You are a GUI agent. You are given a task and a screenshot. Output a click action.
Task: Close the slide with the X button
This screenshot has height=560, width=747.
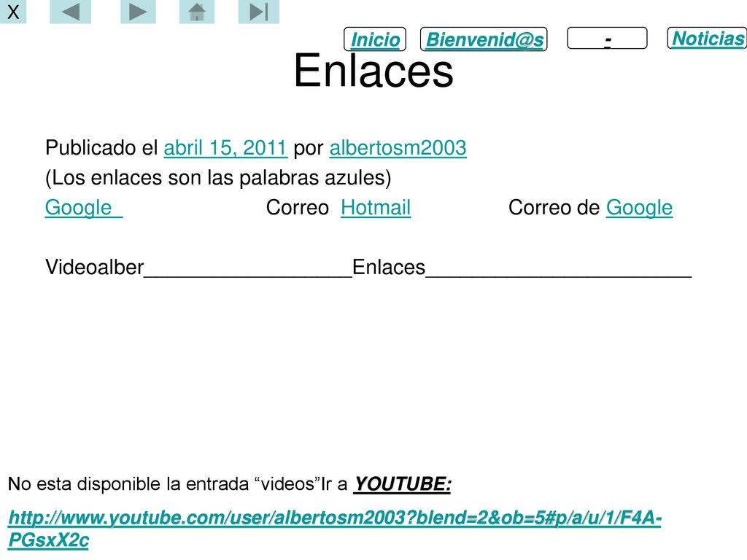pyautogui.click(x=13, y=12)
